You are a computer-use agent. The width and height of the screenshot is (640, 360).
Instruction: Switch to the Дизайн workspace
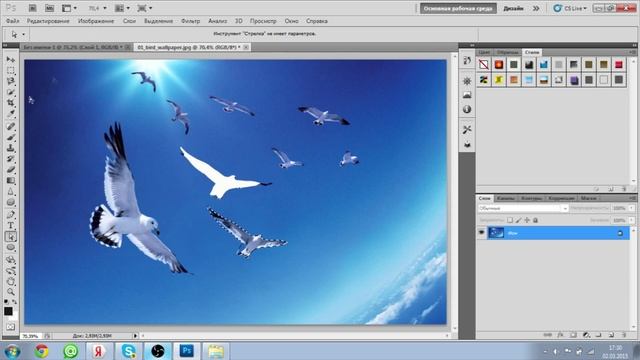tap(513, 8)
